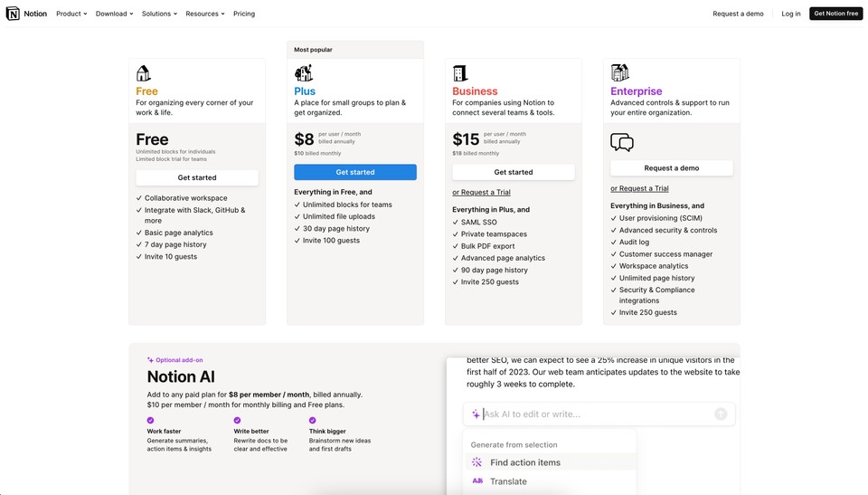Click the Business plan office building icon
Screen dimensions: 868x495
click(x=460, y=73)
